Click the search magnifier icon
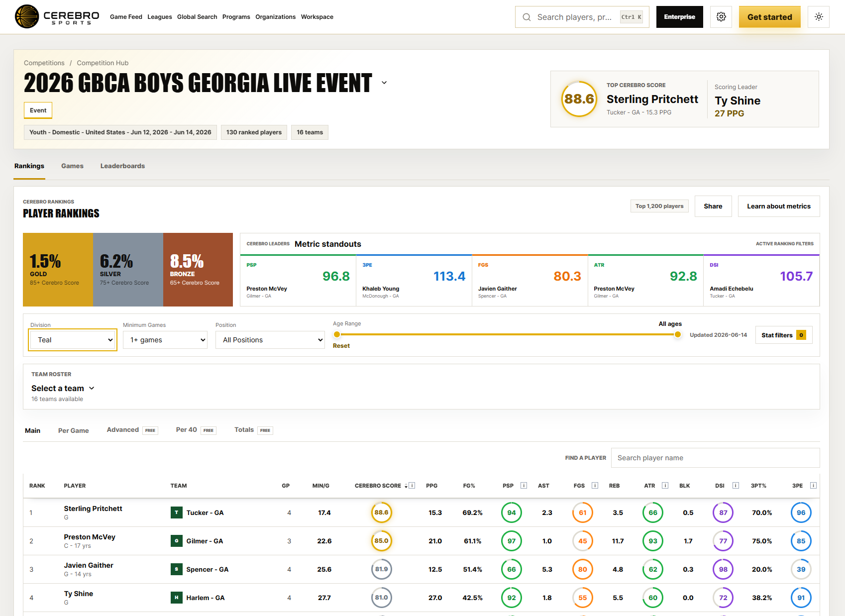 click(527, 17)
